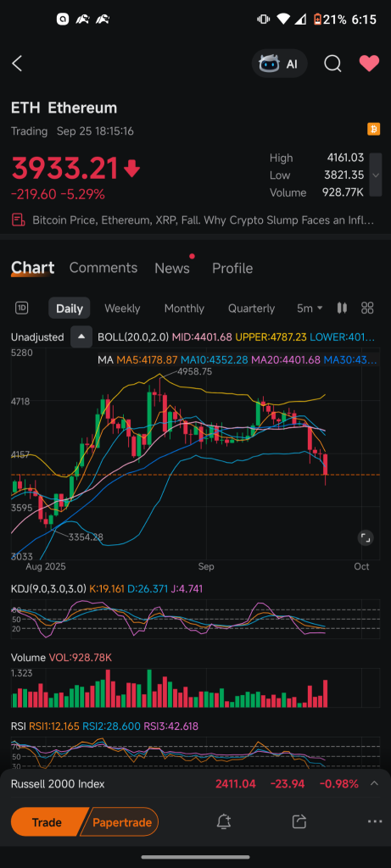Open the News tab
391x868 pixels.
tap(172, 269)
